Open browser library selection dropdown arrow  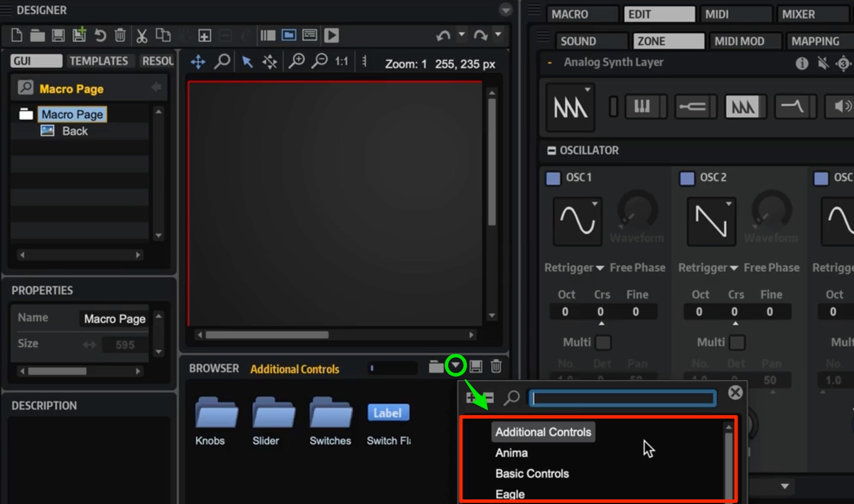[456, 366]
